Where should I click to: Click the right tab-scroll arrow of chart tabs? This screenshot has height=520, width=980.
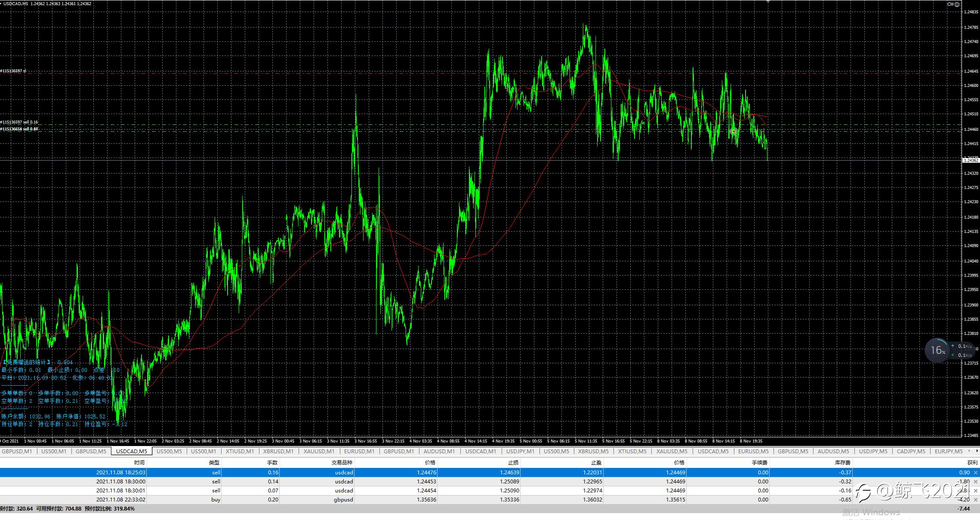[x=977, y=451]
